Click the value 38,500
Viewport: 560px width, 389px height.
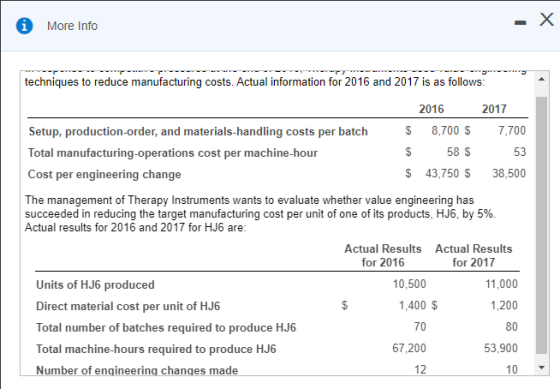(x=509, y=174)
